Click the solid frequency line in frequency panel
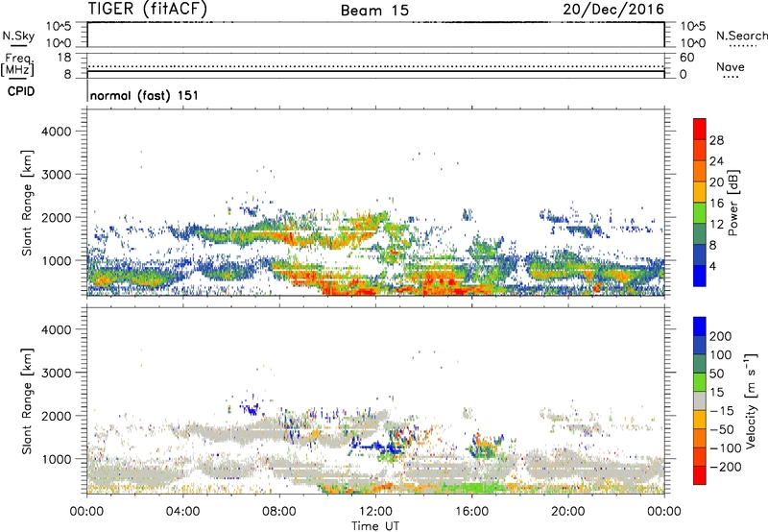Viewport: 768px width, 532px height. 375,72
